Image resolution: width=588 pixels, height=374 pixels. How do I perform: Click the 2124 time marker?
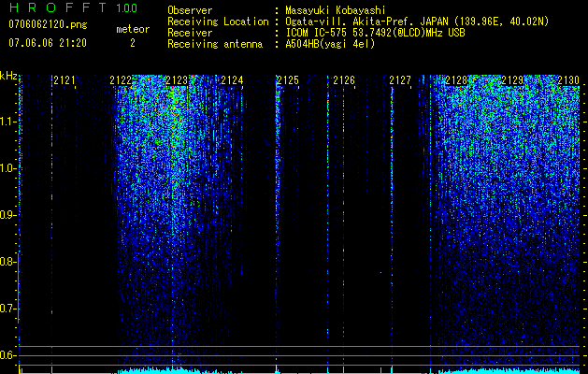point(232,80)
